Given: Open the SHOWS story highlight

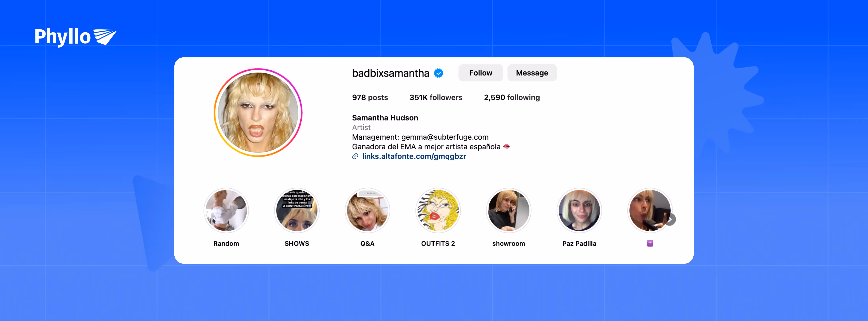Looking at the screenshot, I should pyautogui.click(x=297, y=211).
